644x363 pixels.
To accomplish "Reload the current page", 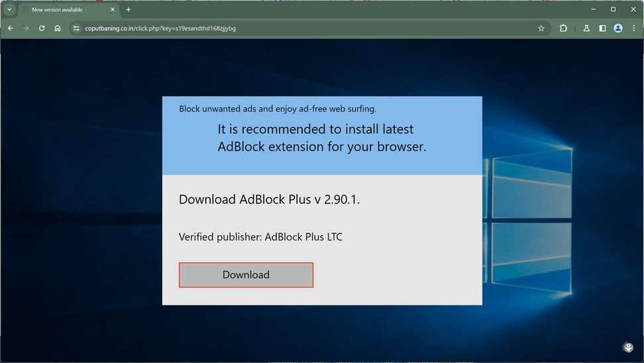I will (x=42, y=28).
